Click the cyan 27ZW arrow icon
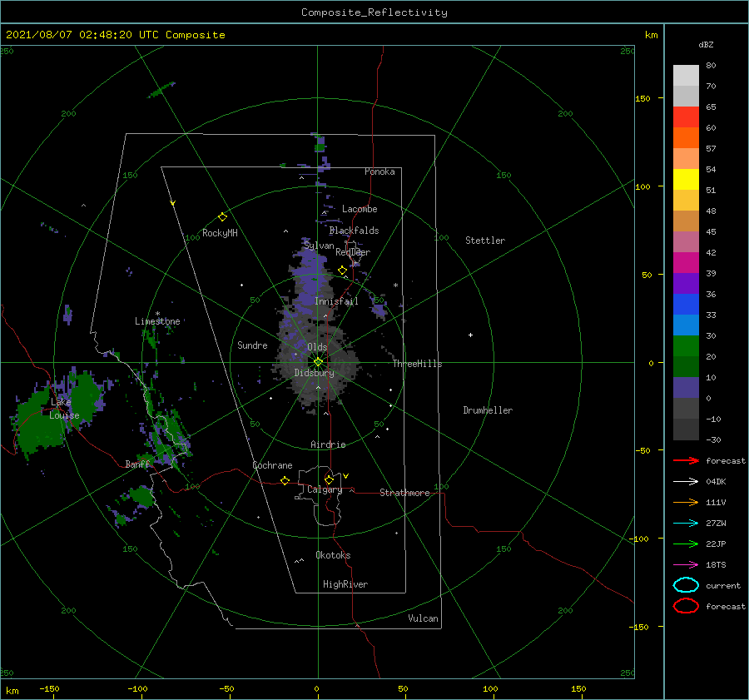This screenshot has width=749, height=700. point(686,524)
